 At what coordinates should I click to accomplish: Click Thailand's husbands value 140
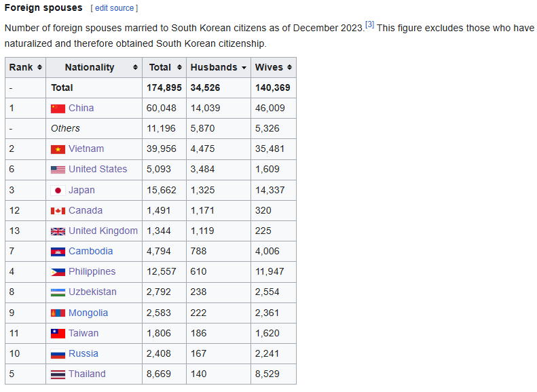(199, 374)
